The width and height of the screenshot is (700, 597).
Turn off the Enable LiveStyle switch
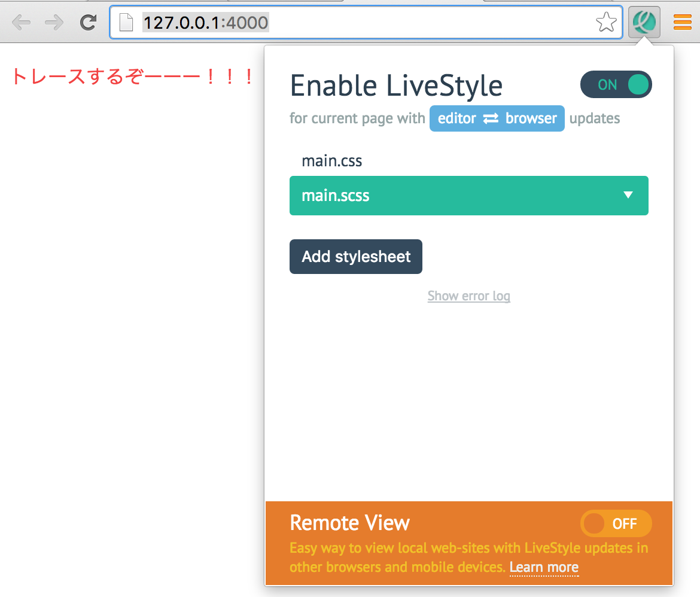pos(616,84)
